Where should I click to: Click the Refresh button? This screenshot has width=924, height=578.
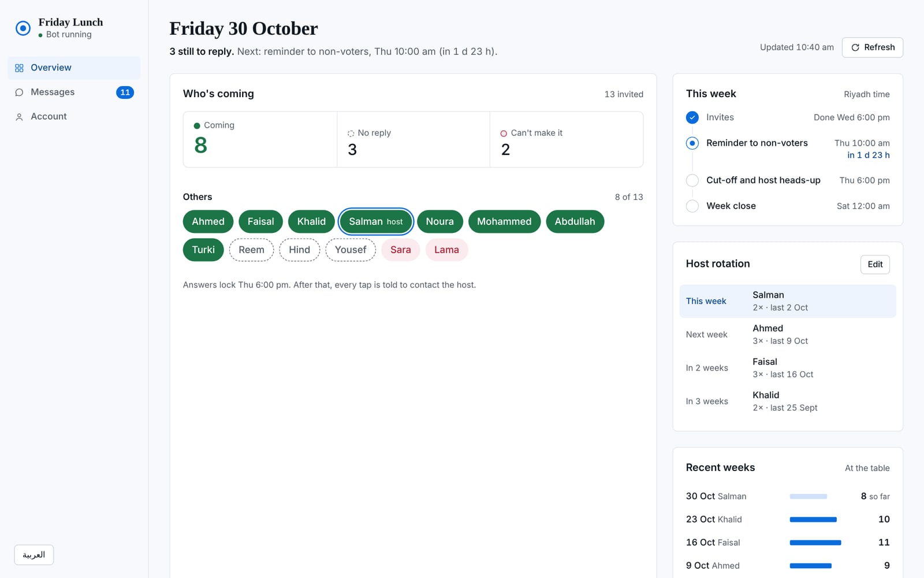click(x=872, y=47)
